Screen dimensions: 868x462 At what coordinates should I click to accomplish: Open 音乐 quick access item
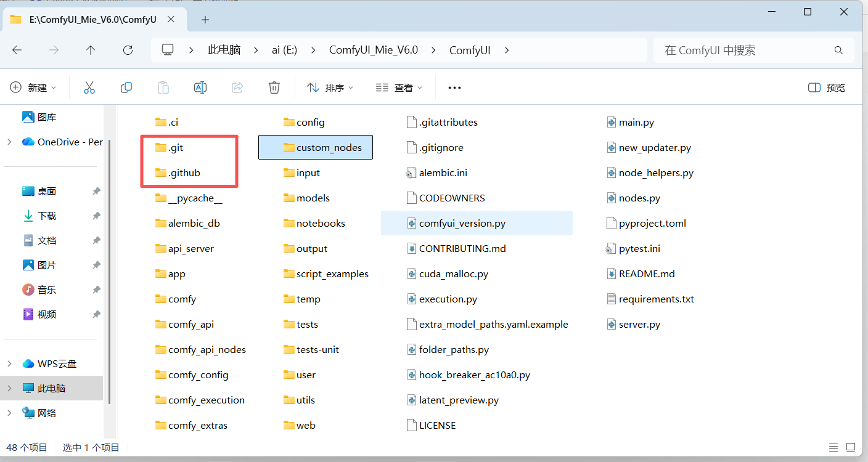coord(39,290)
